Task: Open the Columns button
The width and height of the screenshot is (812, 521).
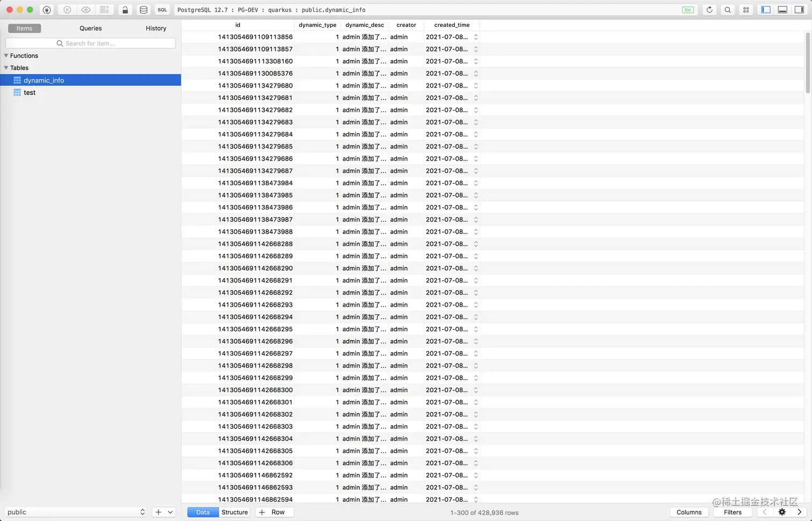Action: point(689,512)
